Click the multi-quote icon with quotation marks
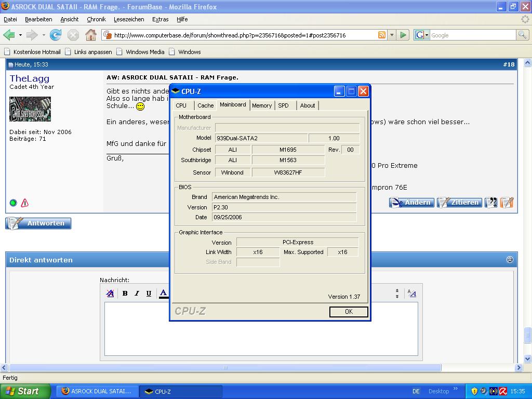The image size is (532, 399). (491, 203)
